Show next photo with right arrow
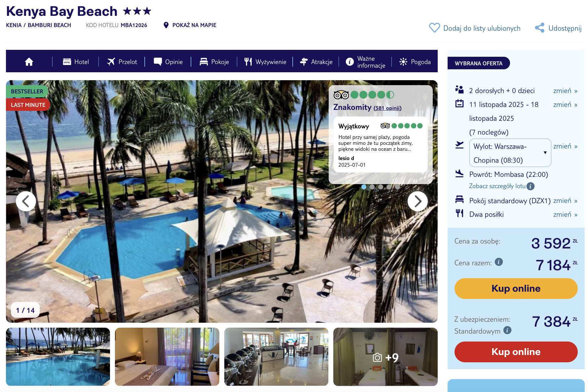Image resolution: width=588 pixels, height=392 pixels. tap(418, 201)
